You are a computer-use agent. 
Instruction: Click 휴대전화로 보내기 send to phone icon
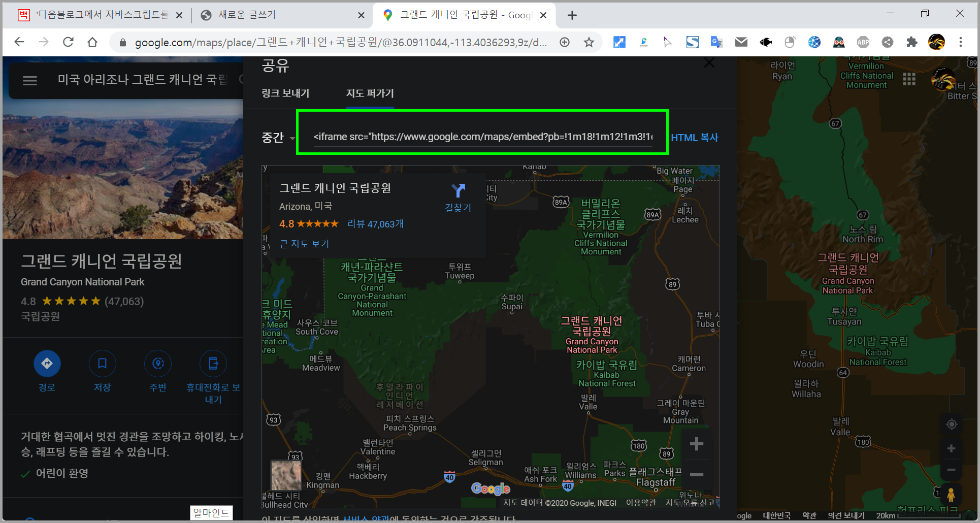(x=213, y=364)
